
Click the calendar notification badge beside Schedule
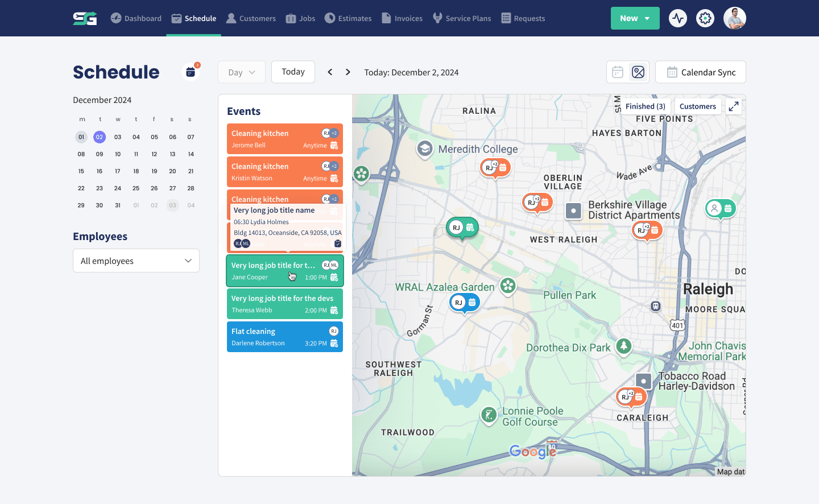pos(191,72)
